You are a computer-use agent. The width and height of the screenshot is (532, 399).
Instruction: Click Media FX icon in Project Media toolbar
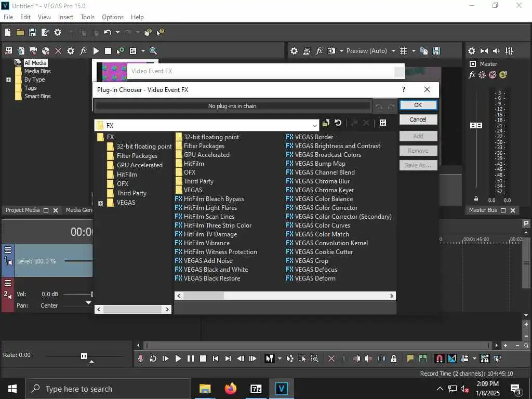point(83,51)
